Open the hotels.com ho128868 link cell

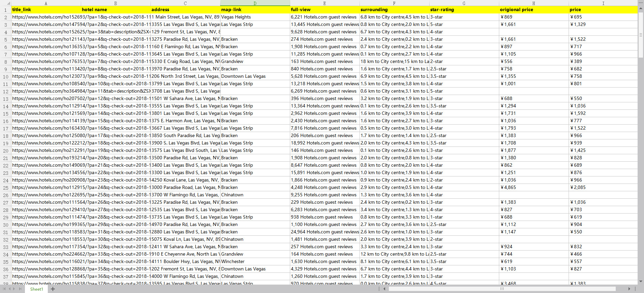point(46,269)
